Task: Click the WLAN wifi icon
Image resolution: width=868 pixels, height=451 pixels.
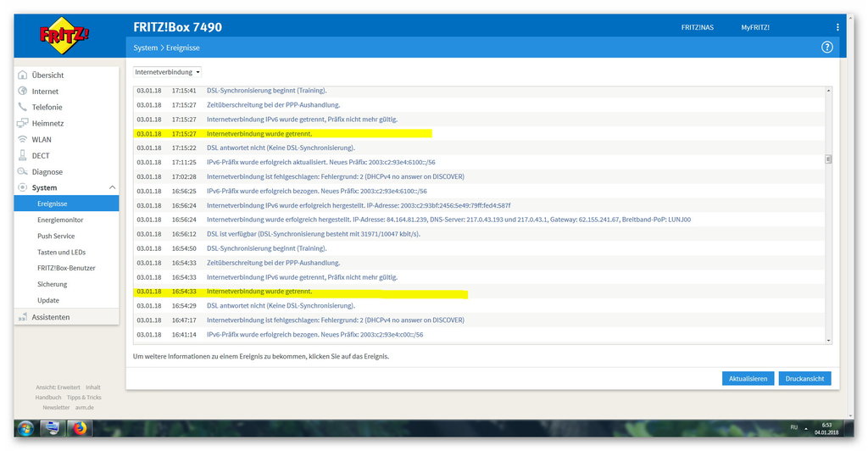Action: (x=23, y=139)
